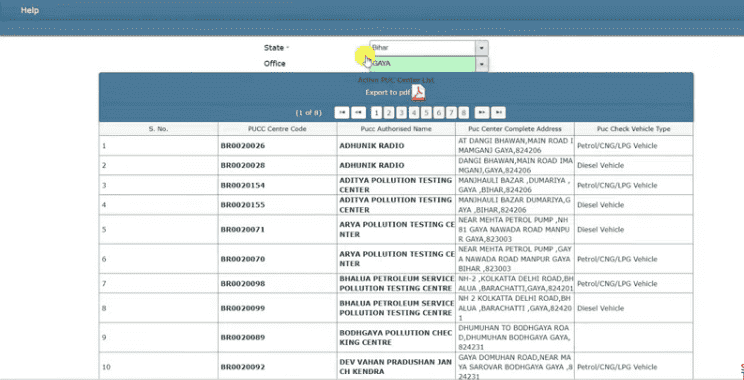Click ADHUNIK RADIO name in row 1

[x=372, y=146]
